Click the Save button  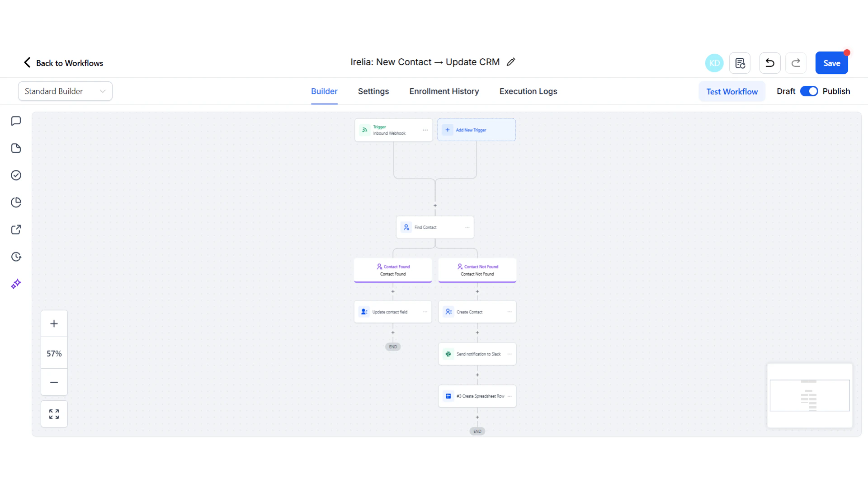[x=832, y=63]
